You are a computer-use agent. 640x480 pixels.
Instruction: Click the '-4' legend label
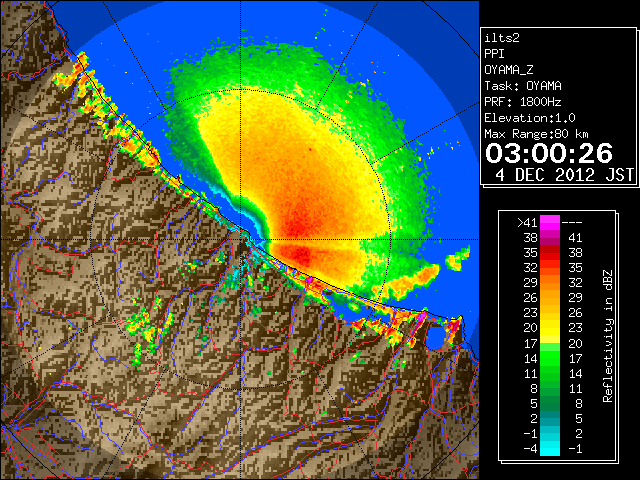[x=530, y=449]
